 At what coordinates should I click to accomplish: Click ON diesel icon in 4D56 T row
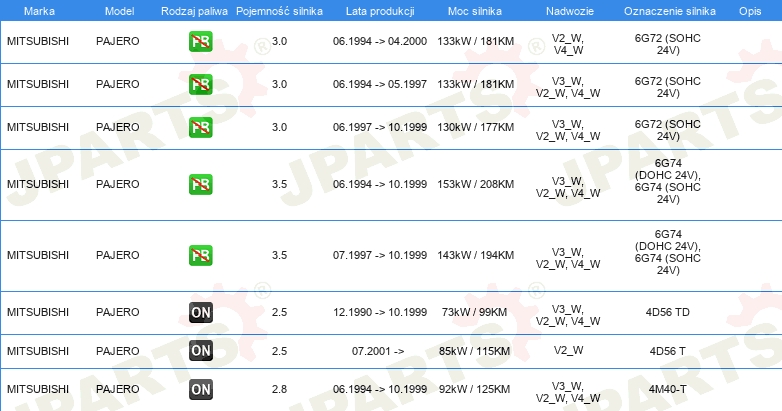pyautogui.click(x=200, y=350)
